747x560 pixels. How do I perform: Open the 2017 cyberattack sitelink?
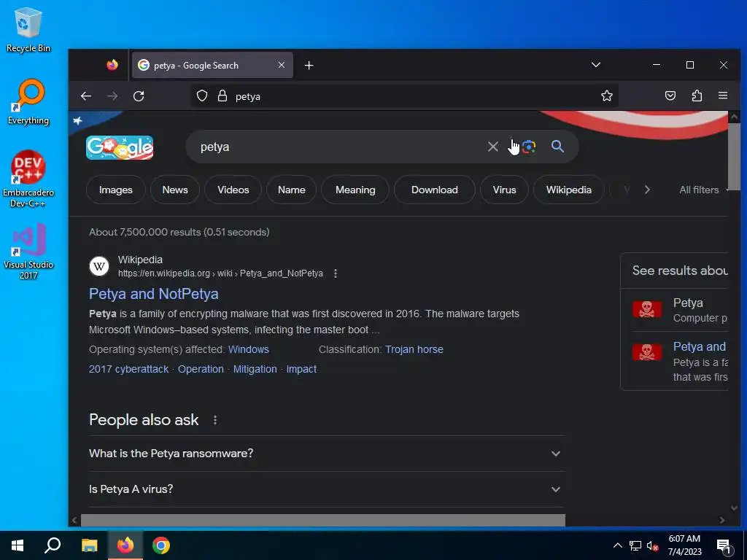[128, 369]
